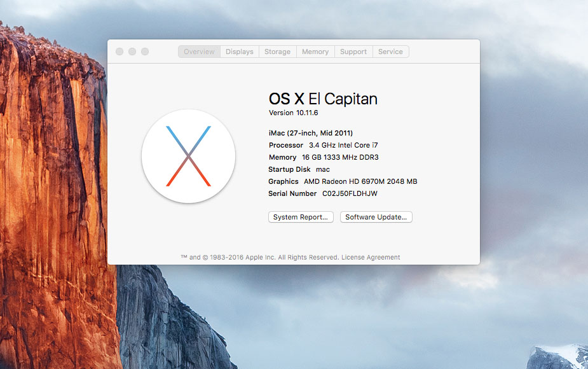Close the About This Mac window
Screen dimensions: 588x369
point(120,52)
